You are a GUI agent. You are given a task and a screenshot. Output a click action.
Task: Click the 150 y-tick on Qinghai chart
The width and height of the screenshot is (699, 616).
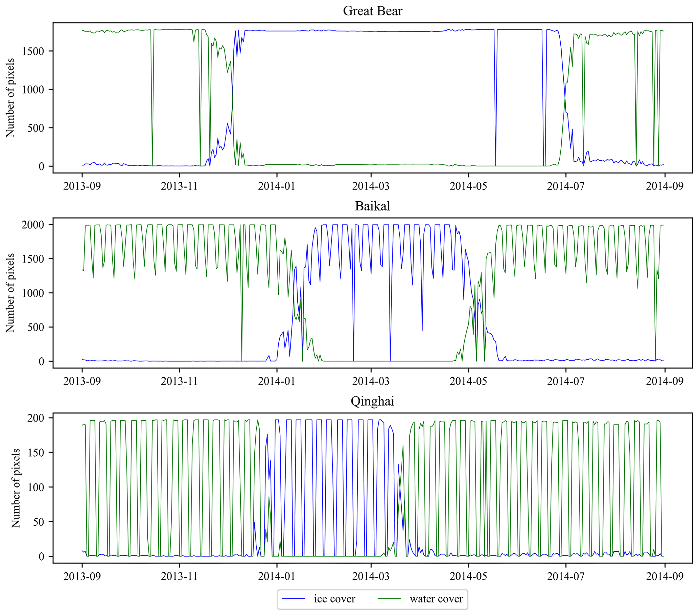point(36,453)
